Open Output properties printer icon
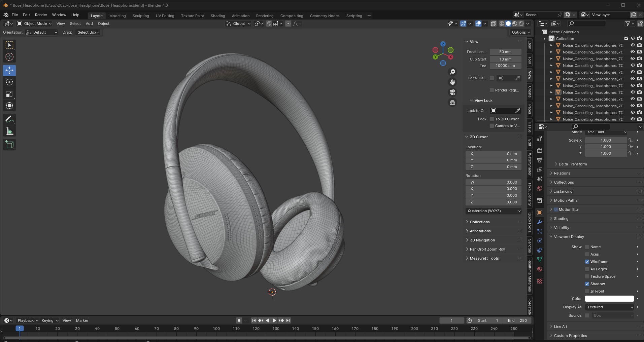 [540, 160]
